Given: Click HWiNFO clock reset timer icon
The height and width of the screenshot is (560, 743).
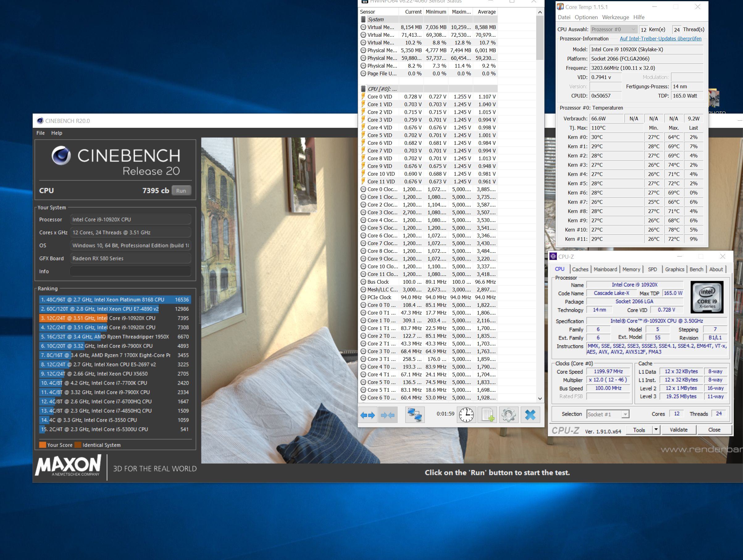Looking at the screenshot, I should 466,415.
